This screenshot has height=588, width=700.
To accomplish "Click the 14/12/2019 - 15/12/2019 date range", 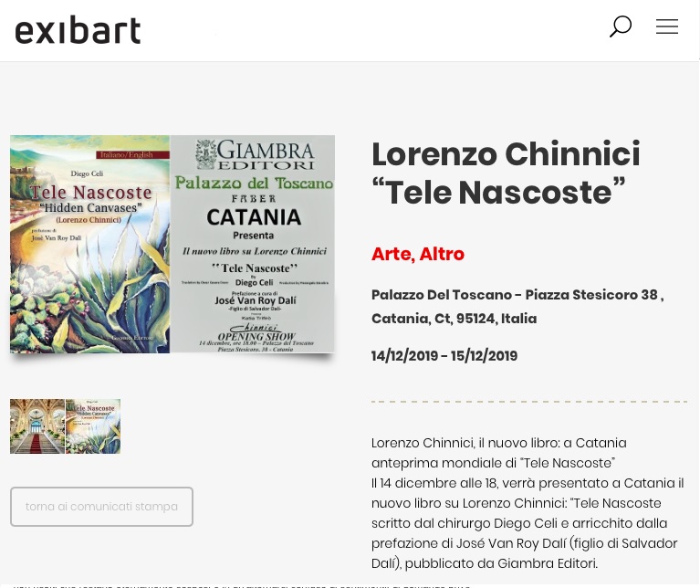I will click(x=444, y=356).
